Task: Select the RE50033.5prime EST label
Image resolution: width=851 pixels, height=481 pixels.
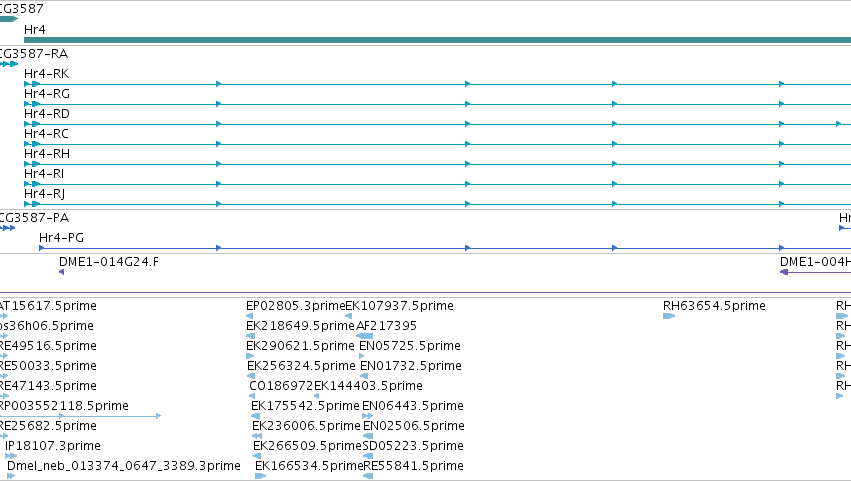Action: 48,366
